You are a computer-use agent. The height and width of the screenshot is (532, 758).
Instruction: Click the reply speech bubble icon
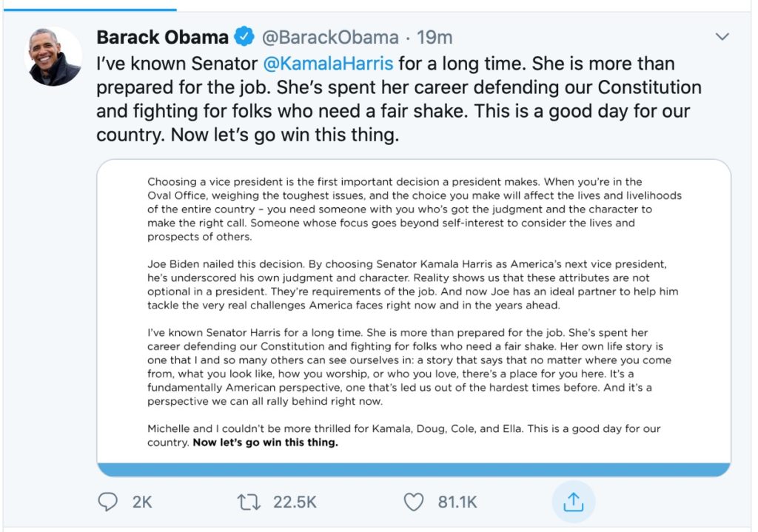(x=108, y=502)
